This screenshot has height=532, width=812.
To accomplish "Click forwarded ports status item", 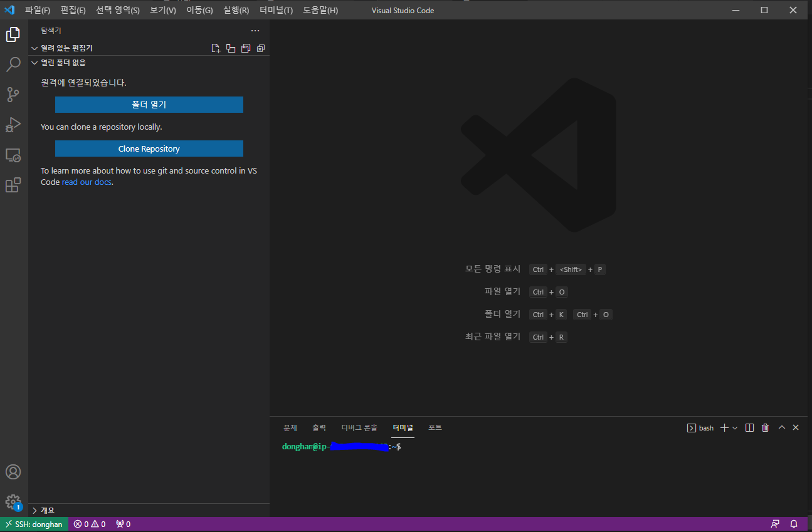I will point(123,524).
